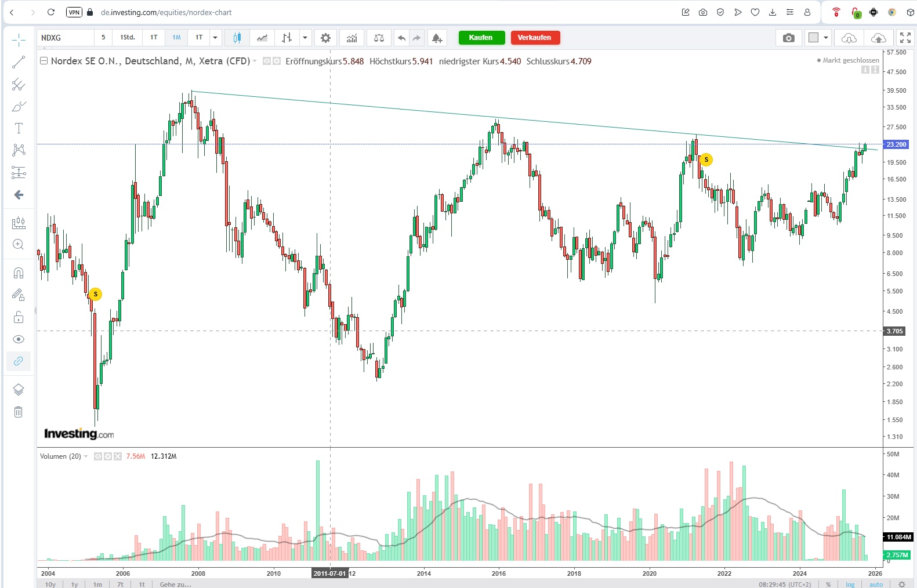Click the compare symbols scale icon
917x588 pixels.
tap(379, 38)
